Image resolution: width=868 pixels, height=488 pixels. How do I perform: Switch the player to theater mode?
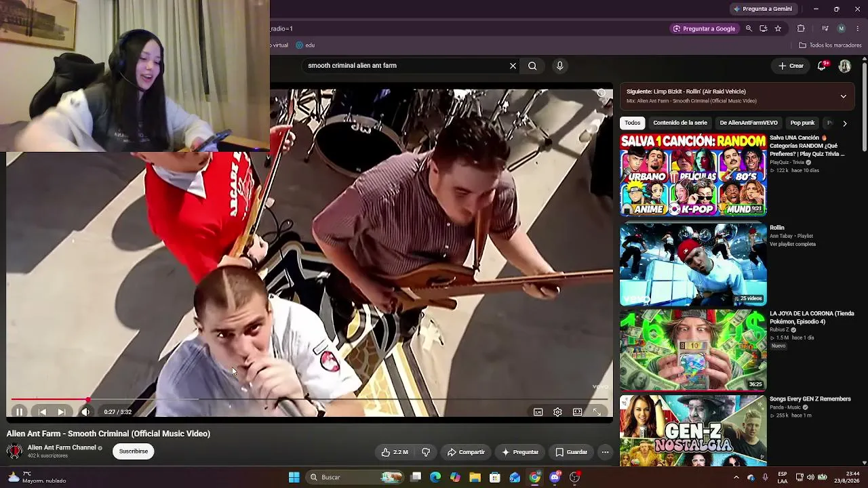tap(577, 411)
